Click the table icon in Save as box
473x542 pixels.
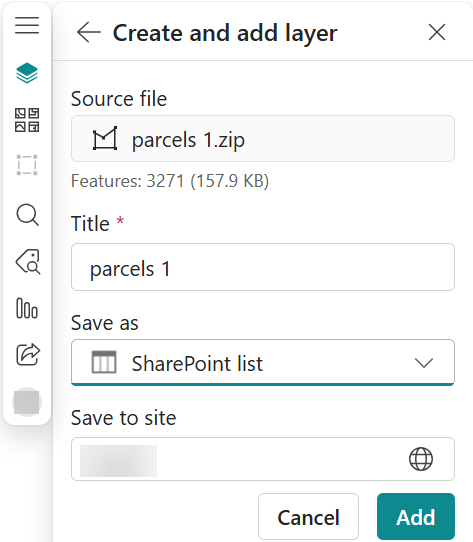point(104,362)
